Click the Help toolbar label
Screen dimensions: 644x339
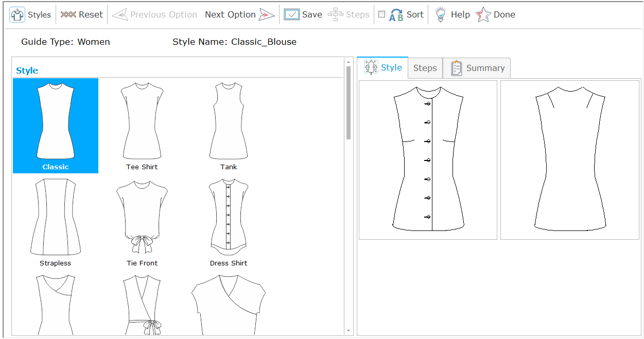click(460, 14)
